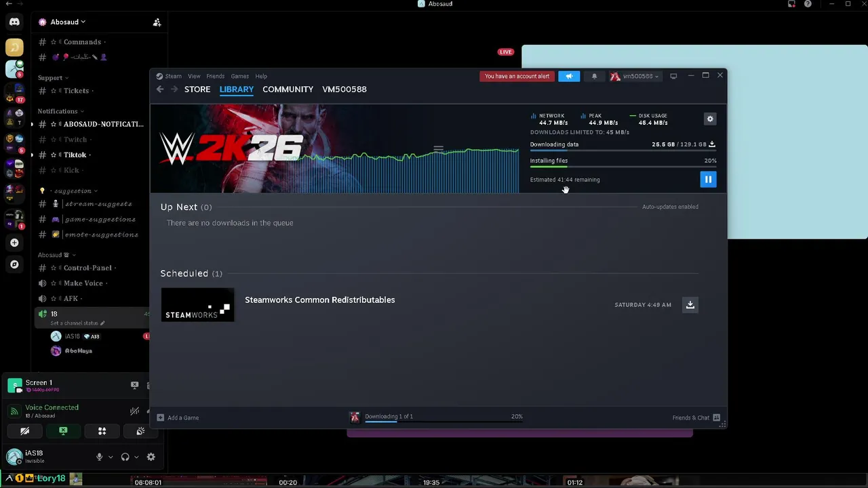Open Friends & Chat in Steam
Image resolution: width=868 pixels, height=488 pixels.
point(696,418)
